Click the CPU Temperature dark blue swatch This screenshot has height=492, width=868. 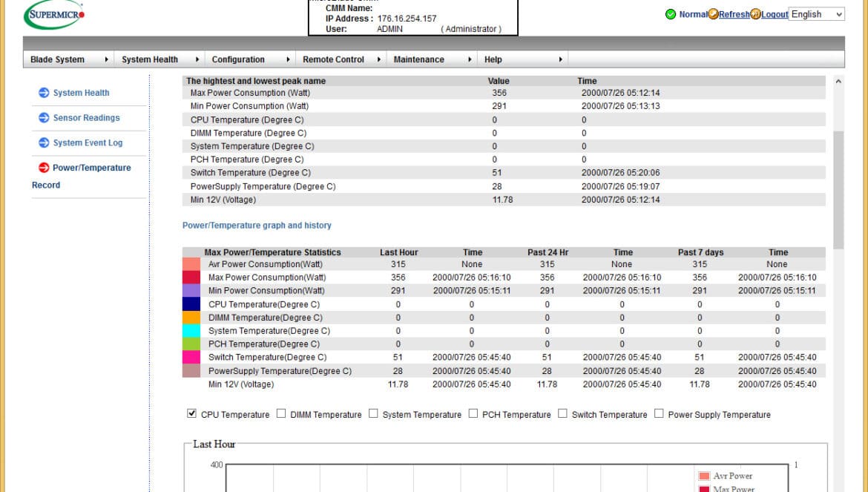tap(191, 304)
